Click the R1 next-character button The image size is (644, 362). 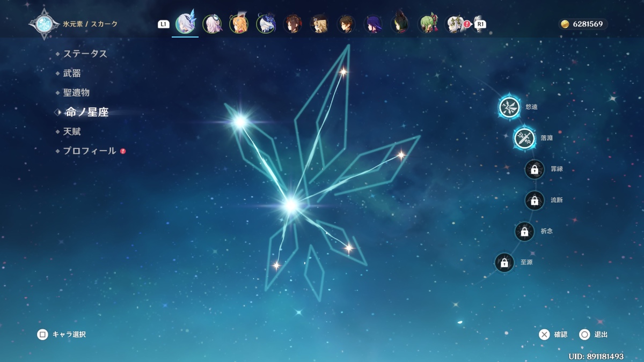pos(480,24)
